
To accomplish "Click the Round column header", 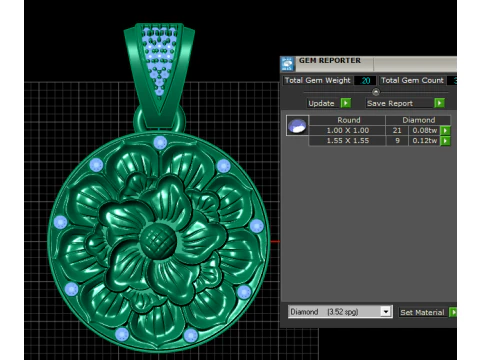I will (x=348, y=120).
